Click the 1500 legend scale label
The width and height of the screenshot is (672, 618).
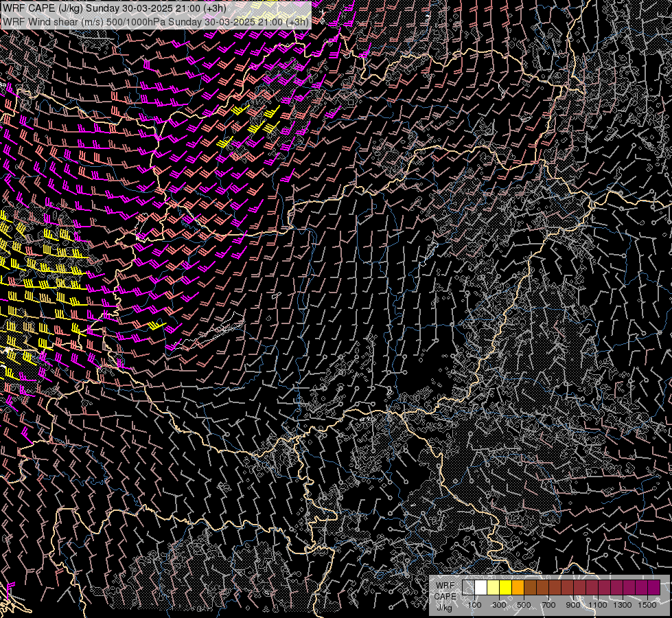click(x=647, y=605)
